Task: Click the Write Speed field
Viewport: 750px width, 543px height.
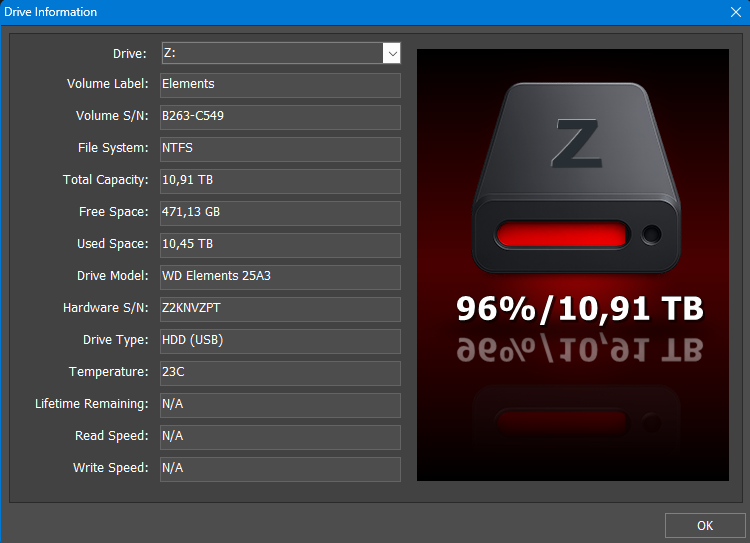Action: point(280,469)
